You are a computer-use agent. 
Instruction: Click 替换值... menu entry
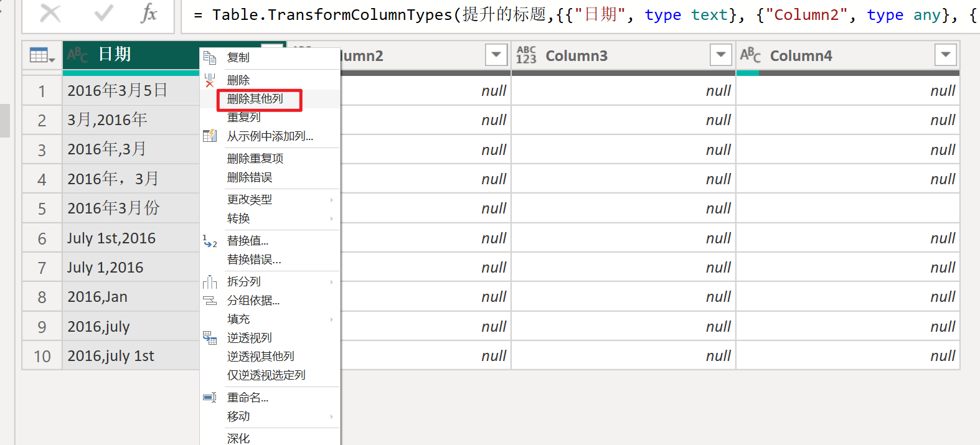click(x=248, y=241)
